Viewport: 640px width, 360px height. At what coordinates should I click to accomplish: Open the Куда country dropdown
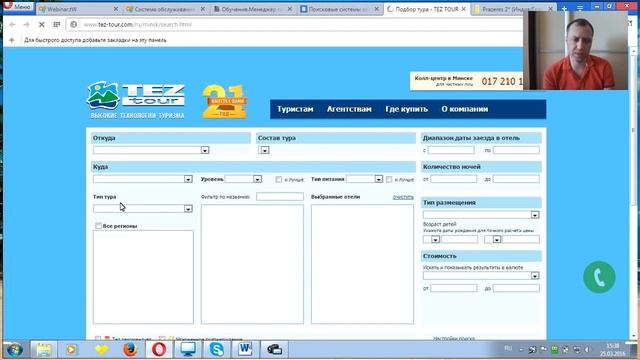click(142, 179)
